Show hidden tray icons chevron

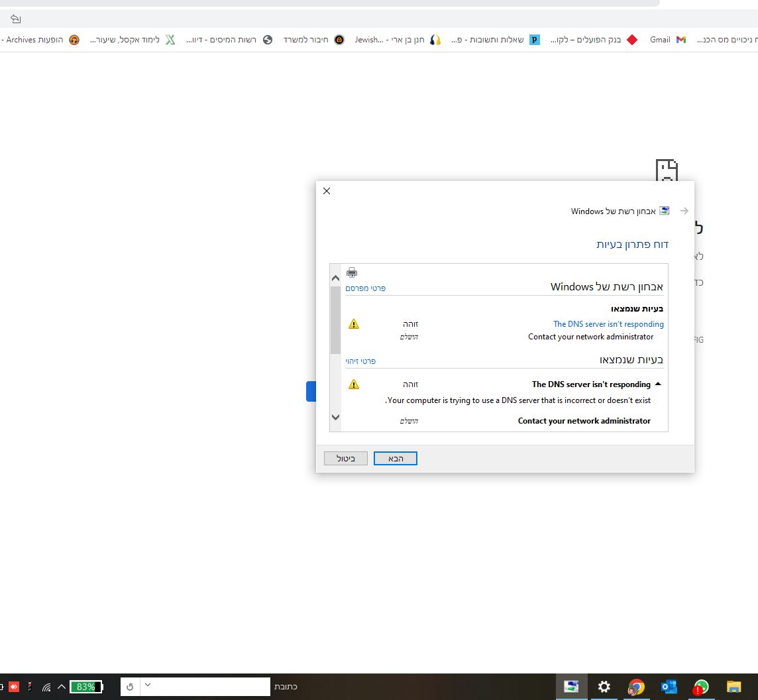pyautogui.click(x=62, y=687)
